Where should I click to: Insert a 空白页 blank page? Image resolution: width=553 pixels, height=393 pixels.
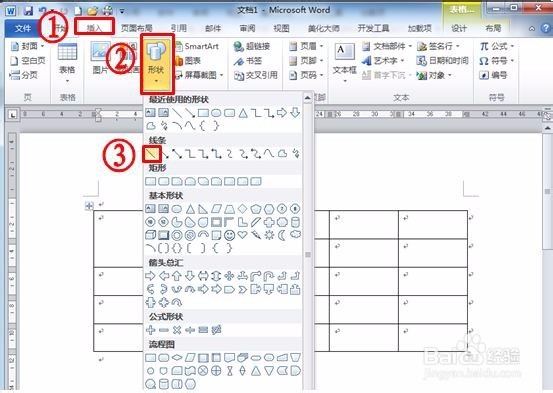28,61
